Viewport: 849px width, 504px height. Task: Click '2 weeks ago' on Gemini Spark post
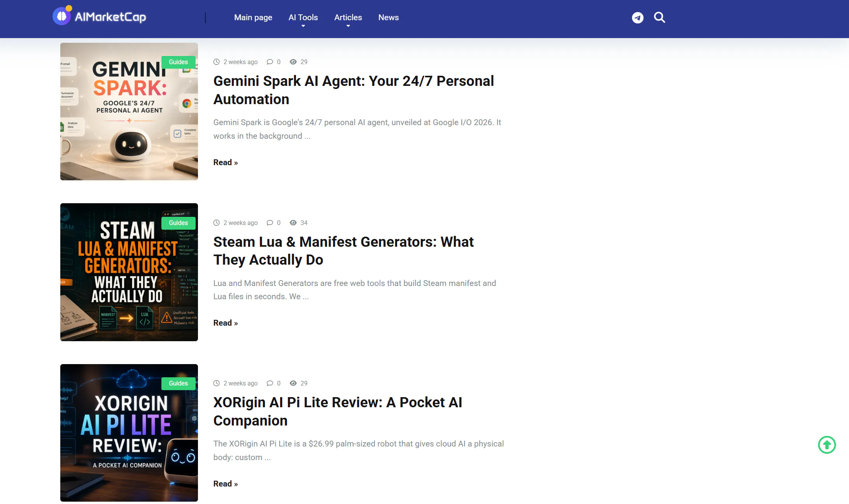click(x=240, y=62)
